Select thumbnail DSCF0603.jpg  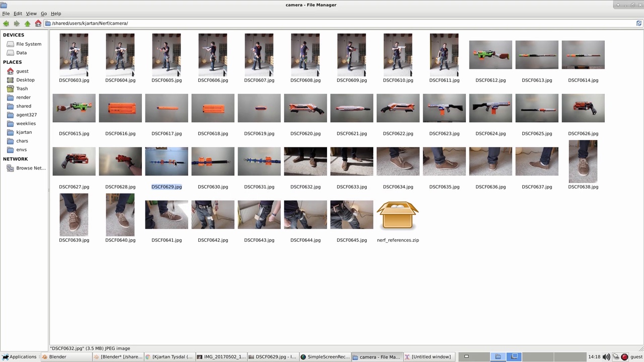point(74,55)
